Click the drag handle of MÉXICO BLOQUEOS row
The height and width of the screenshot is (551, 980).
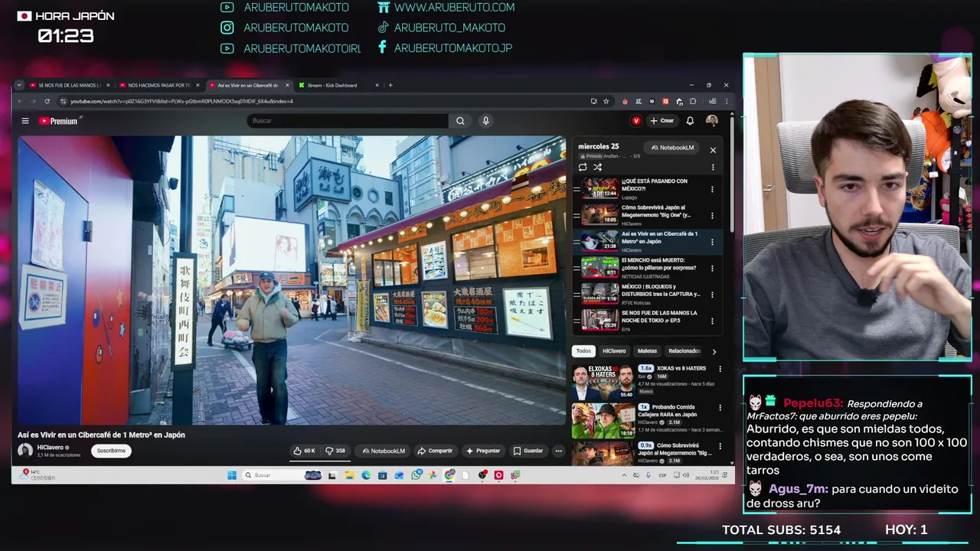577,295
